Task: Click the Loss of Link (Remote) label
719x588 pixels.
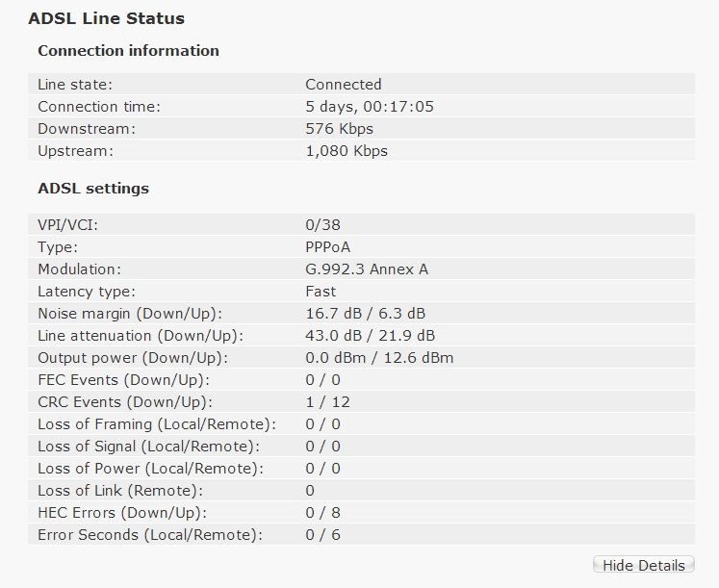Action: (120, 491)
